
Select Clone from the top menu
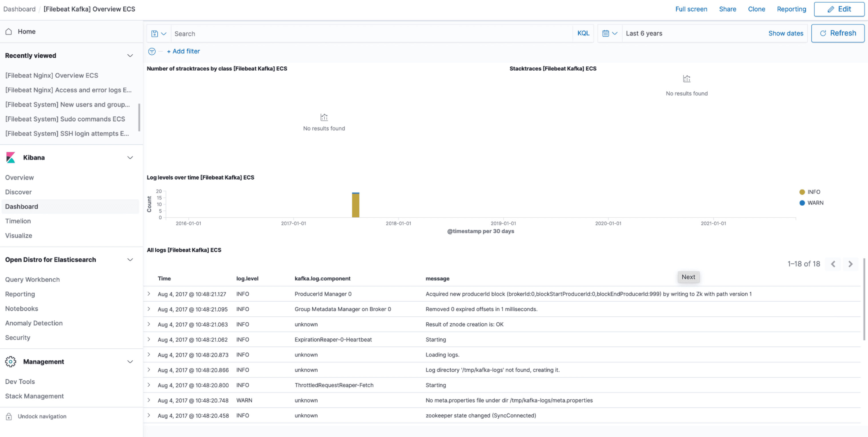coord(757,9)
